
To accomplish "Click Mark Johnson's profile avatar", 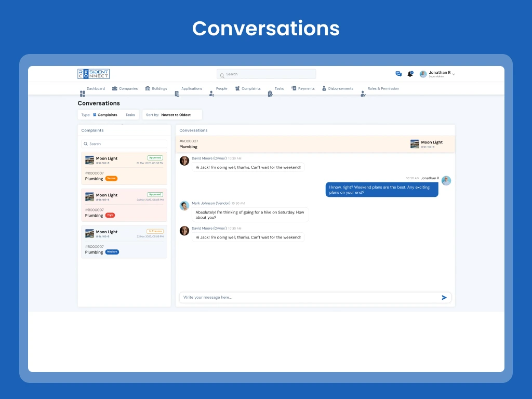I will tap(184, 206).
